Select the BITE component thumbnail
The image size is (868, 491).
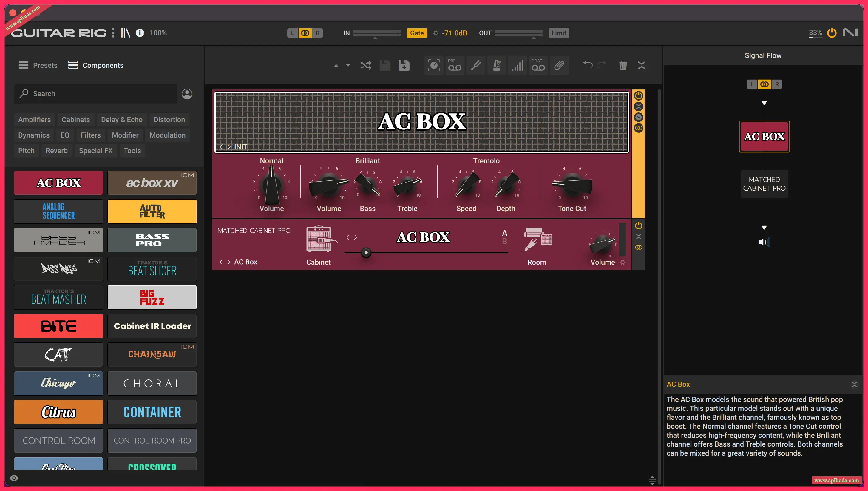(x=58, y=326)
